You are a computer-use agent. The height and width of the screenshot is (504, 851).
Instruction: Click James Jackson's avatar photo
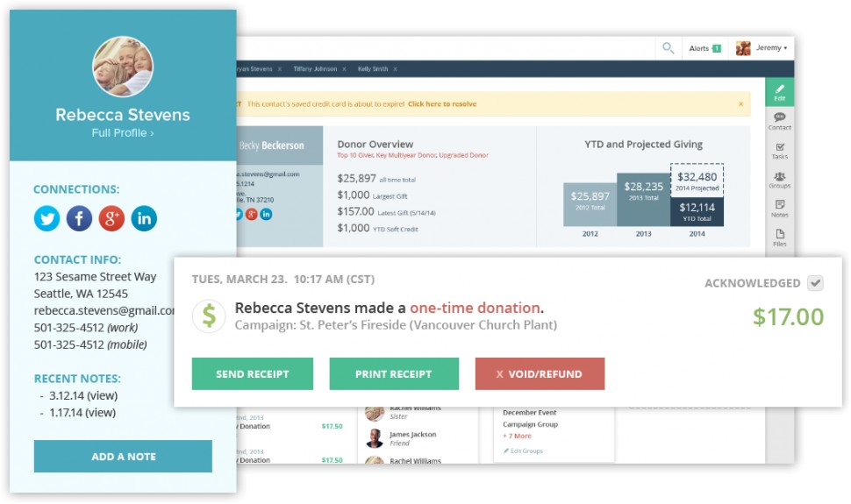pyautogui.click(x=375, y=438)
